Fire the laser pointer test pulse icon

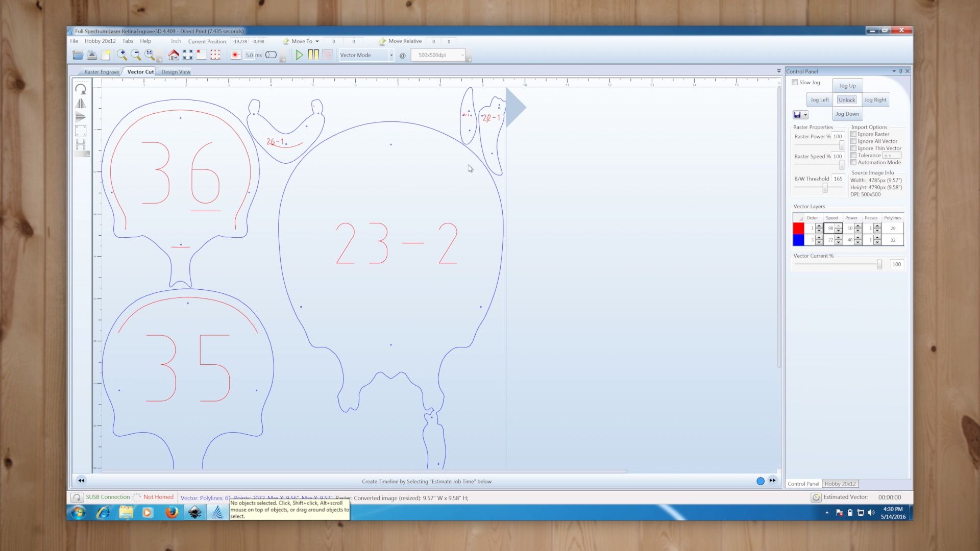235,54
